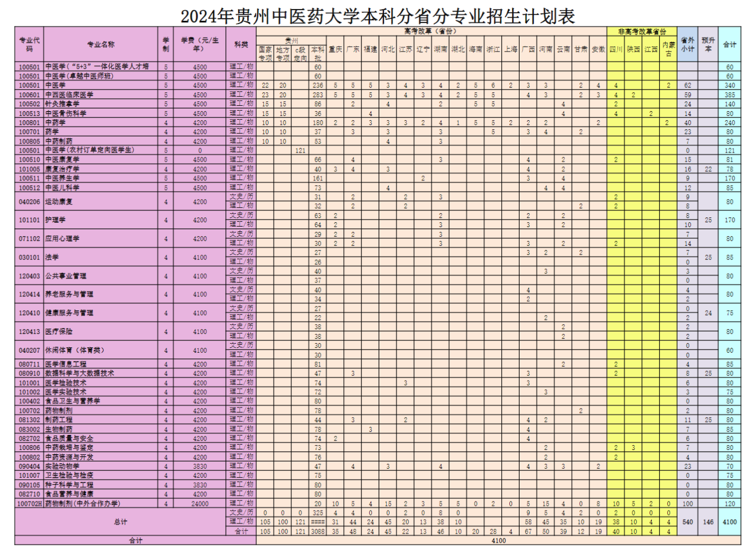Click the 食品卫生与营养学 major name
Screen dimensions: 756x553
pos(73,401)
